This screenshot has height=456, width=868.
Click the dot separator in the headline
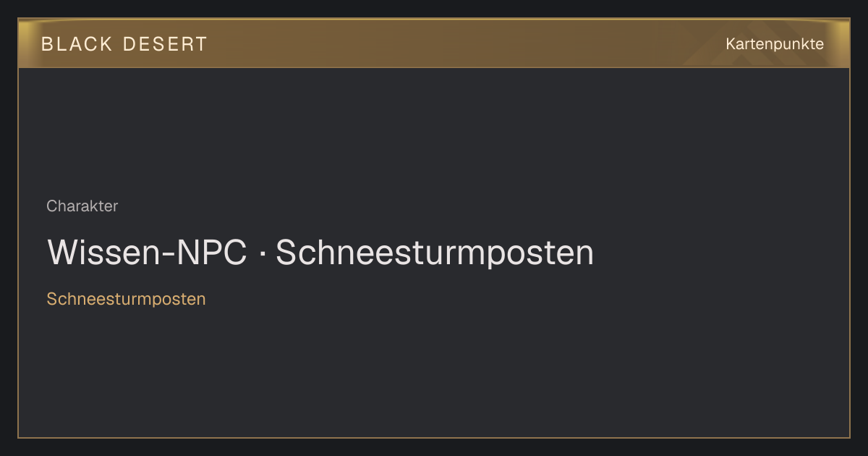point(262,253)
